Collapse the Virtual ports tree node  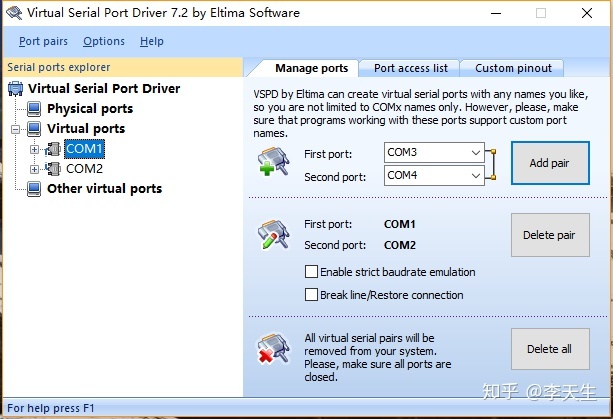point(16,129)
